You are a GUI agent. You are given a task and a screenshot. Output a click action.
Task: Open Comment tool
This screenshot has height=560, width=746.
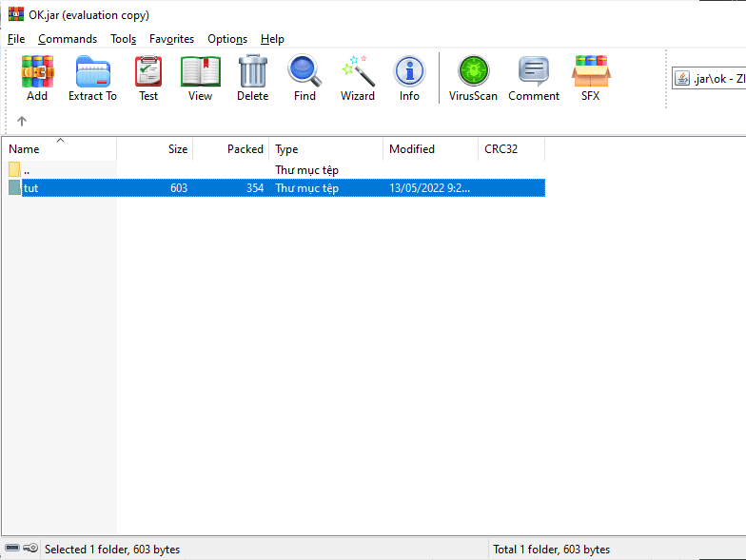[534, 71]
